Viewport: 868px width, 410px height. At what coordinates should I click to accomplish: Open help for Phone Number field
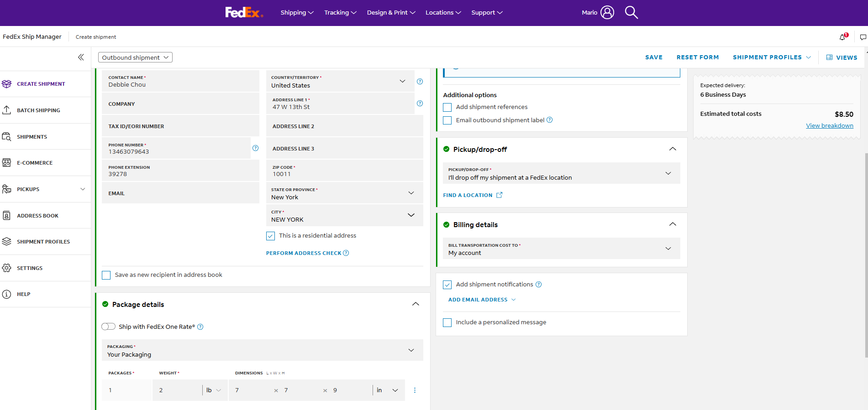pyautogui.click(x=255, y=148)
